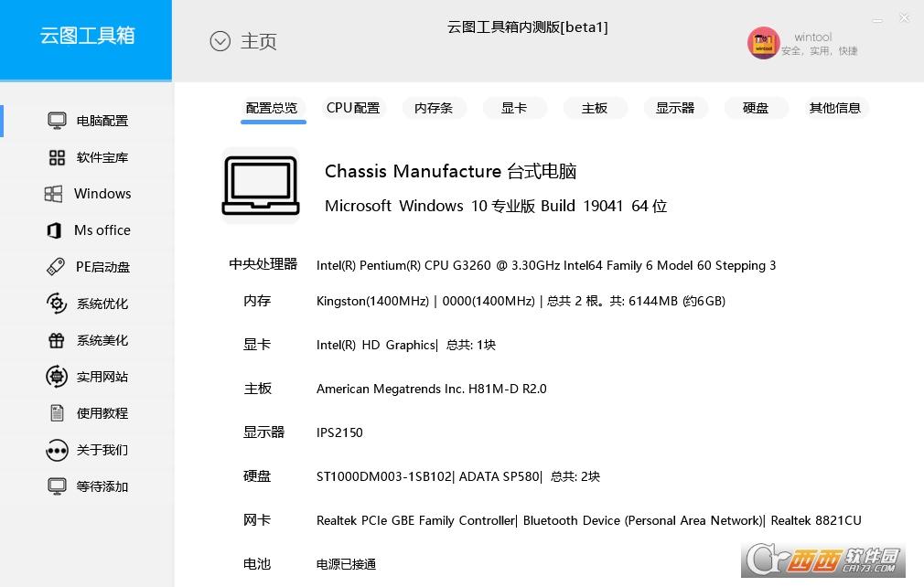924x587 pixels.
Task: Click American Megatrends Inc. H81M-D R2.0
Action: pos(432,389)
